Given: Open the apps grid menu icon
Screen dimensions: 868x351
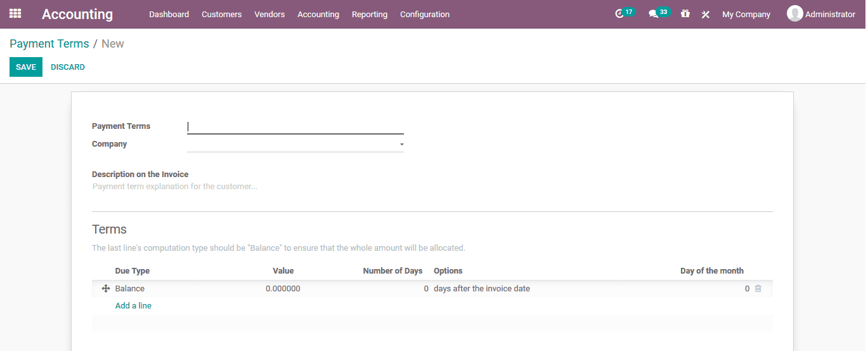Looking at the screenshot, I should [15, 13].
